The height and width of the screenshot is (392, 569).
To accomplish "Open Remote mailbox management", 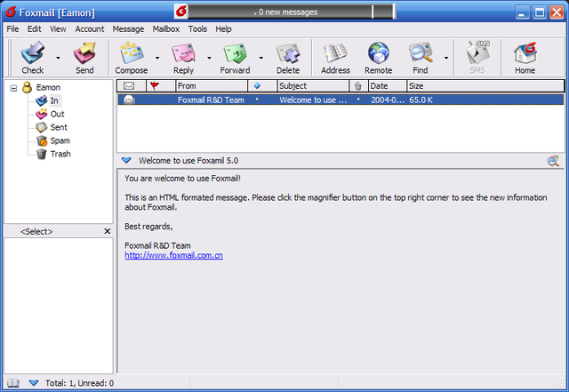I will pyautogui.click(x=378, y=58).
